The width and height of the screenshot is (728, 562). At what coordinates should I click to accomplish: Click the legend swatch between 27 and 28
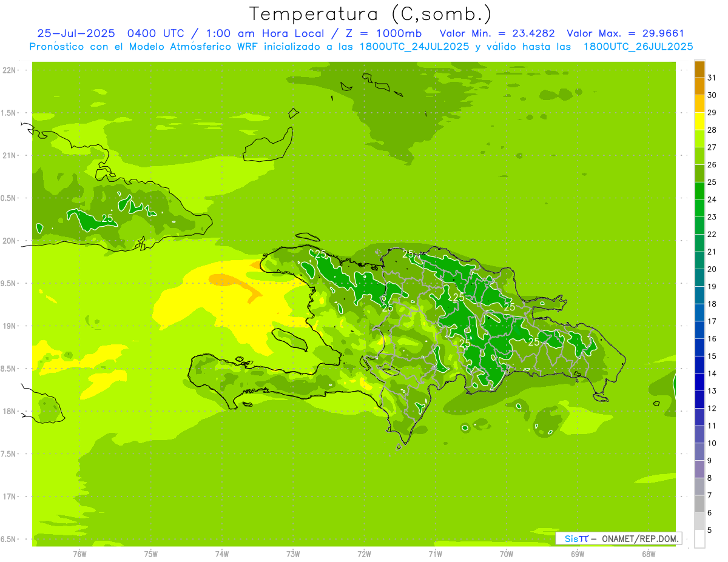click(699, 139)
